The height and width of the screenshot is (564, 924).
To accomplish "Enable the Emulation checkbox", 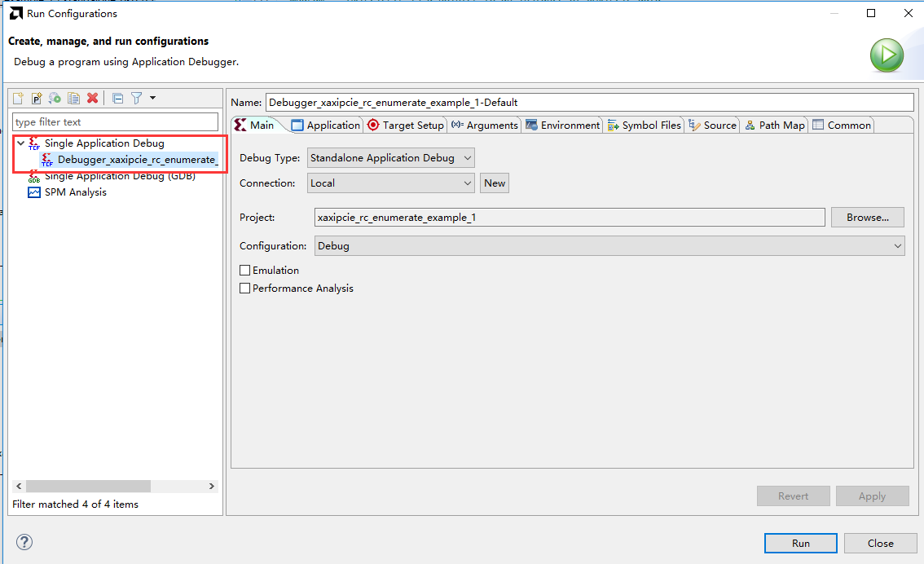I will 245,271.
